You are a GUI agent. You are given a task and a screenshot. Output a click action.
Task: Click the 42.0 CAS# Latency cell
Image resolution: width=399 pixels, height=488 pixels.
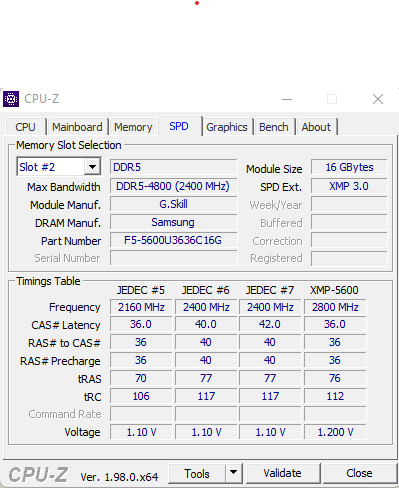pyautogui.click(x=270, y=324)
